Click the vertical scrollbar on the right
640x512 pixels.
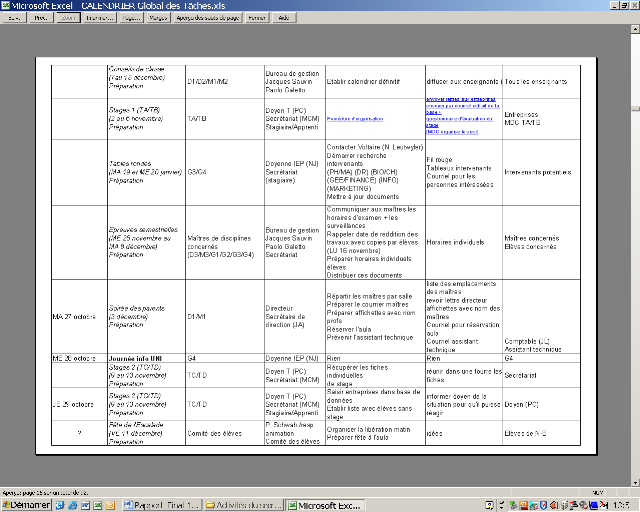click(x=635, y=250)
